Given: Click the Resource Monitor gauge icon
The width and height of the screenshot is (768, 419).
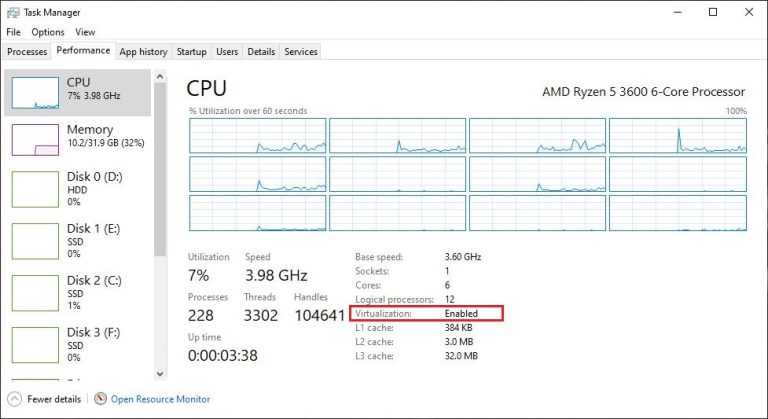Looking at the screenshot, I should click(x=100, y=399).
